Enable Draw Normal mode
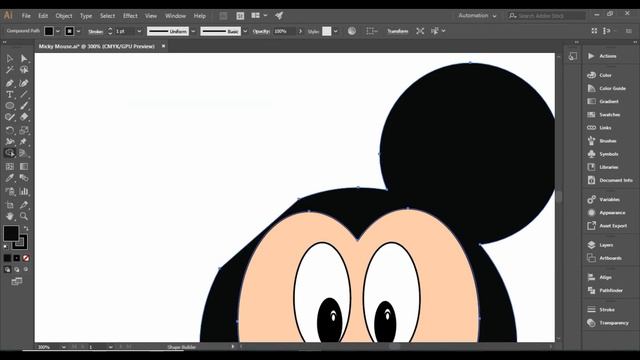640x360 pixels. [7, 269]
